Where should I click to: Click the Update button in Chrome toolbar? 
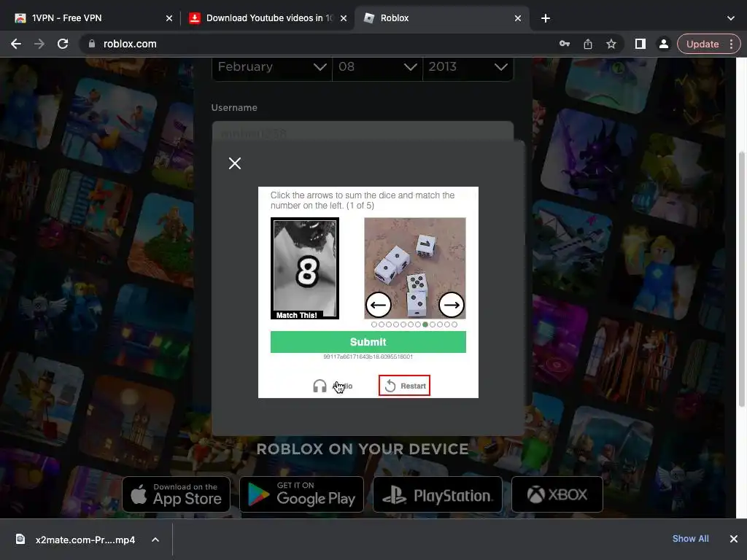[x=703, y=44]
